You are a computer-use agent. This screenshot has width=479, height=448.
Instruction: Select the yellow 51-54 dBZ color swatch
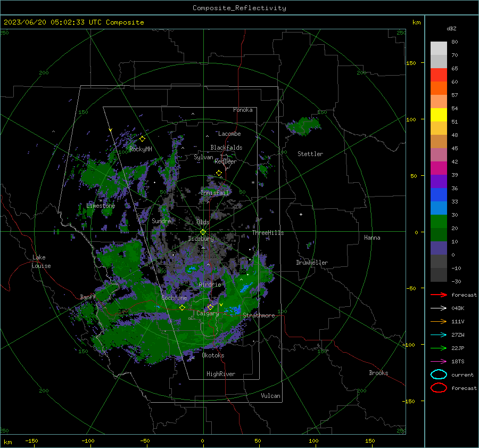(439, 115)
